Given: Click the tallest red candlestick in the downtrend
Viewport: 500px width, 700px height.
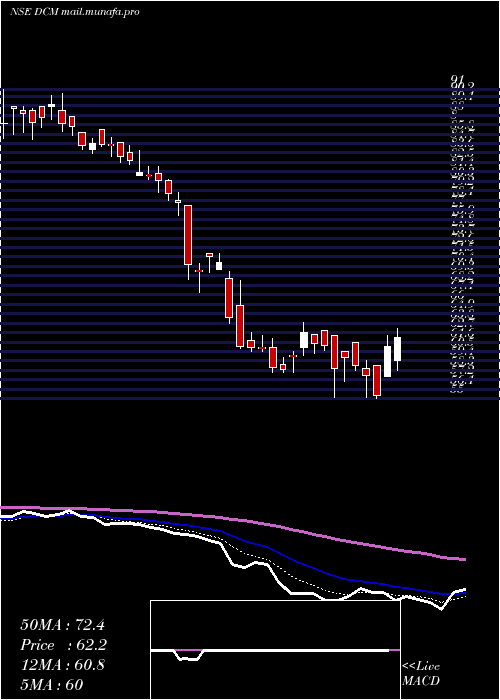Looking at the screenshot, I should pos(188,235).
